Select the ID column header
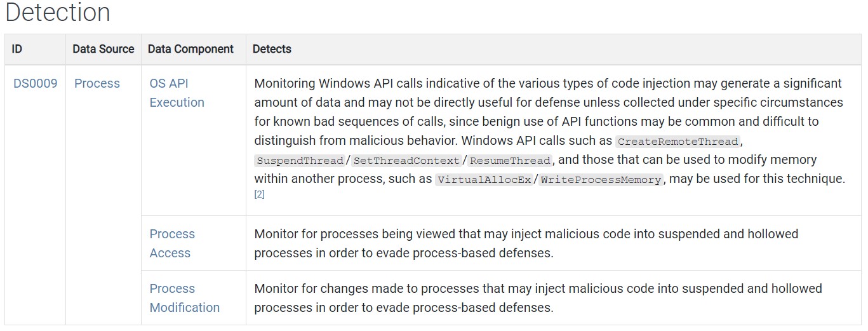Viewport: 868px width, 331px height. [x=17, y=49]
